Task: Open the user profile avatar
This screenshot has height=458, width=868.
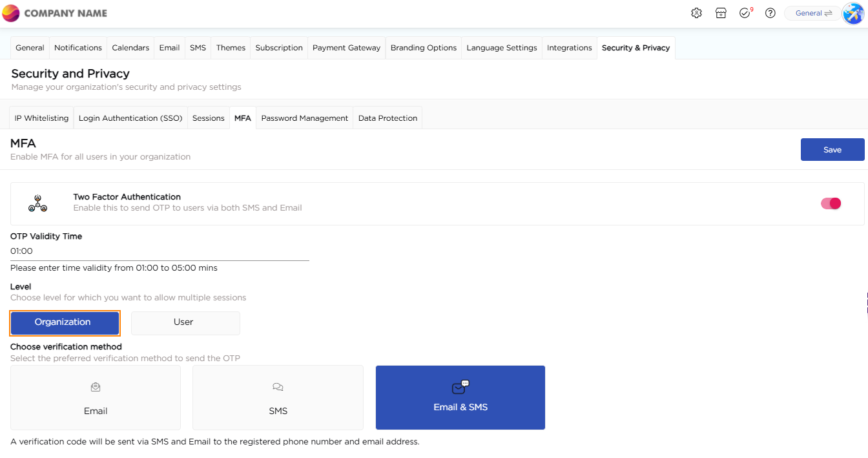Action: (x=853, y=14)
